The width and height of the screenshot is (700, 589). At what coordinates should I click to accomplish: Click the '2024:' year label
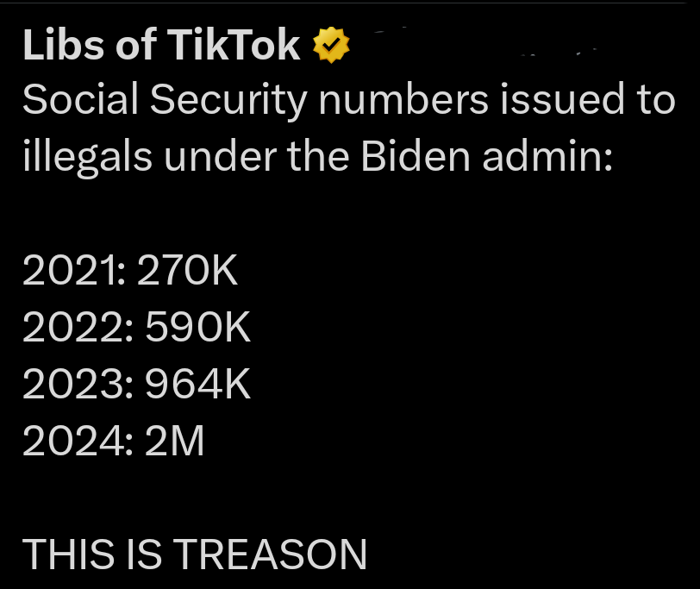[x=77, y=442]
